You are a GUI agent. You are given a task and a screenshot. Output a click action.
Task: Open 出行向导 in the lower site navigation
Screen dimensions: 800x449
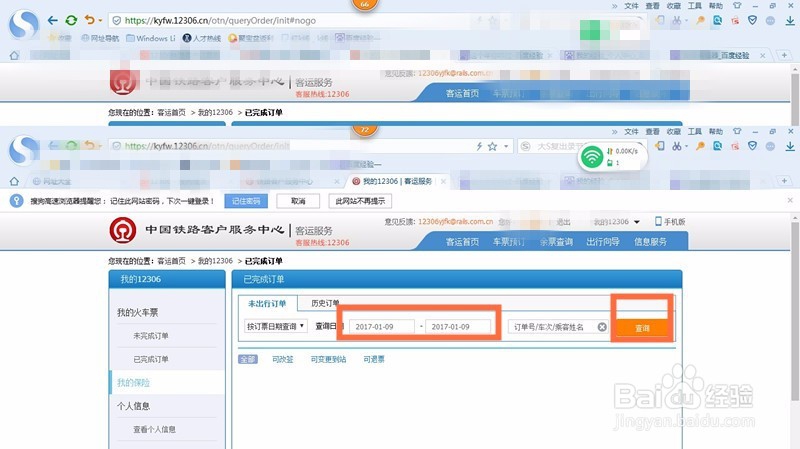click(603, 242)
